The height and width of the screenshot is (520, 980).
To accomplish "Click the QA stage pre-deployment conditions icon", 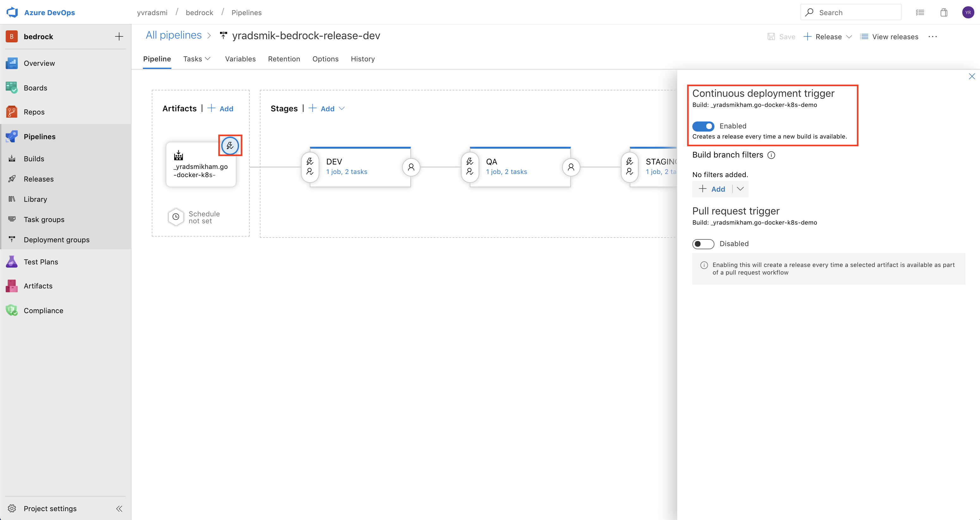I will click(469, 166).
